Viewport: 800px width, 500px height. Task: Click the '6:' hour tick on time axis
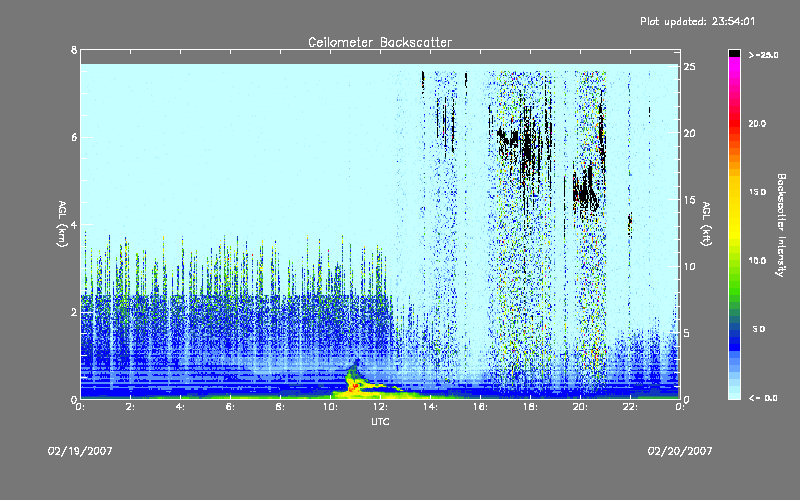point(230,407)
